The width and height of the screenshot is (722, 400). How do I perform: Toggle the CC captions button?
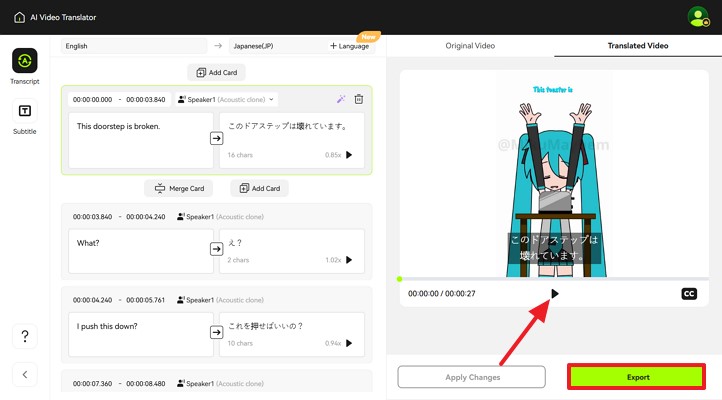coord(689,293)
